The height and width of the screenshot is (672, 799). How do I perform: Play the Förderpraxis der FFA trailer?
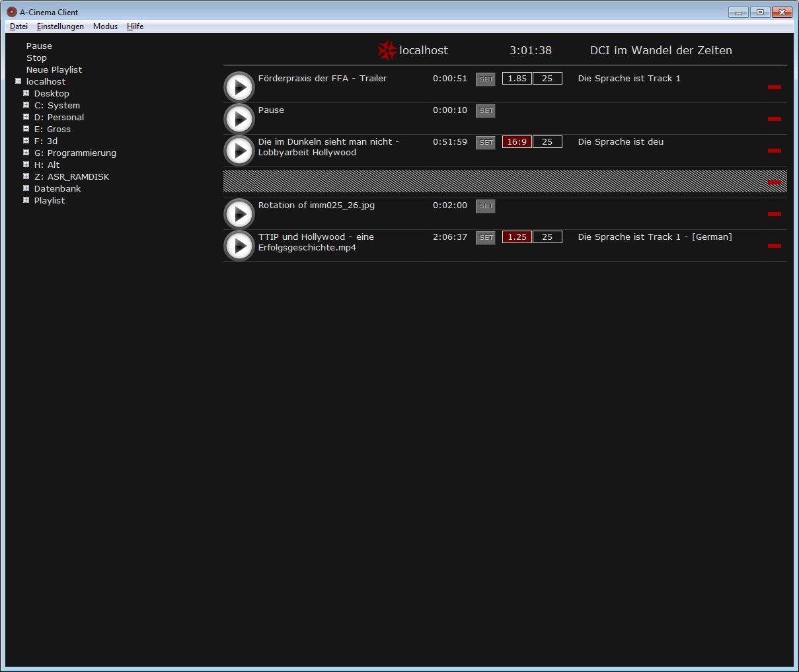[239, 87]
